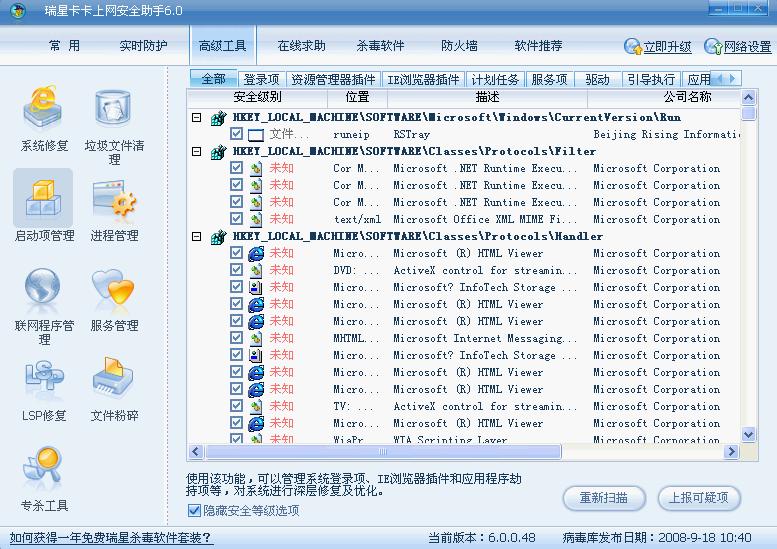Select the 服务项 sub-tab
777x549 pixels.
point(549,79)
